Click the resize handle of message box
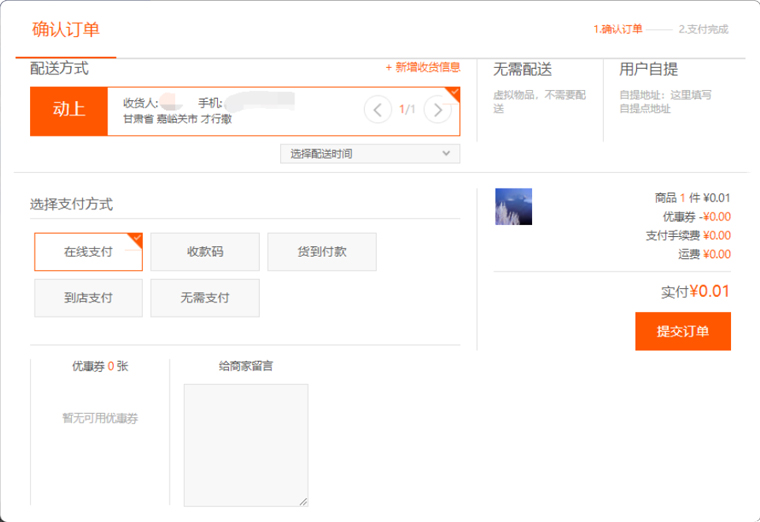760x522 pixels. pos(303,501)
